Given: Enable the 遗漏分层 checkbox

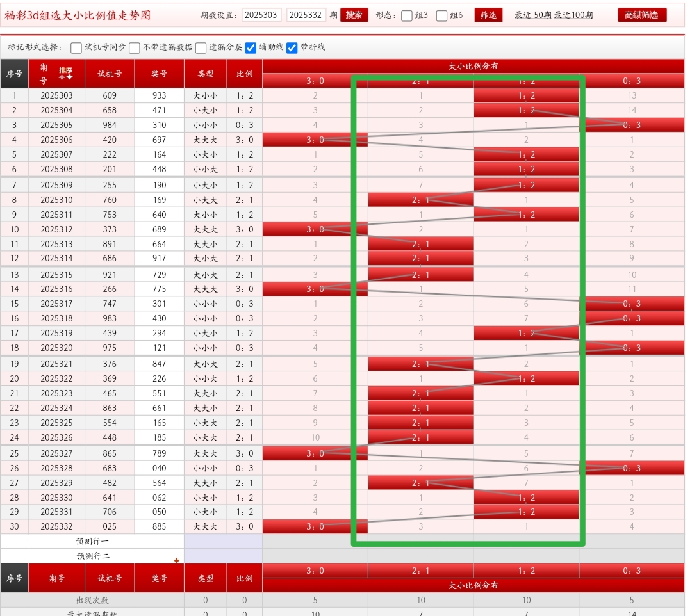Looking at the screenshot, I should coord(201,47).
